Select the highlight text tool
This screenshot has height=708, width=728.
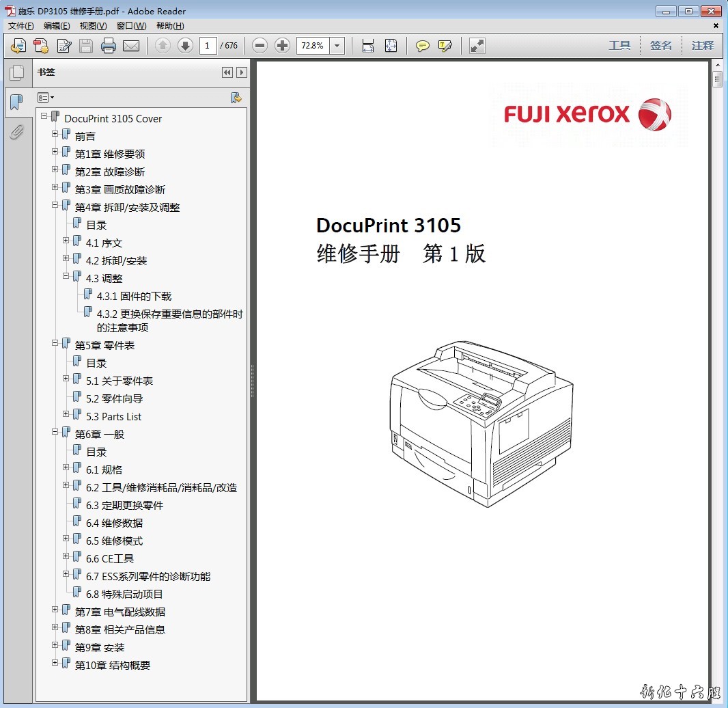pyautogui.click(x=445, y=46)
